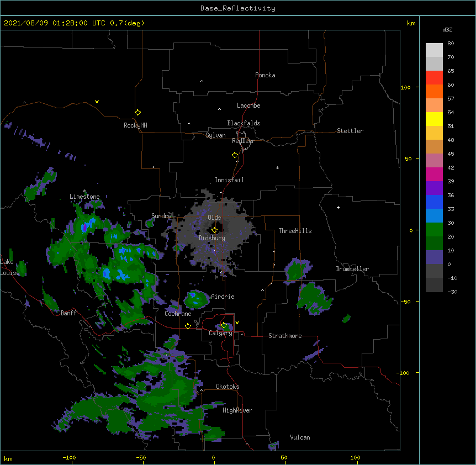This screenshot has height=465, width=476.
Task: Click the Sylvan label
Action: [x=215, y=135]
